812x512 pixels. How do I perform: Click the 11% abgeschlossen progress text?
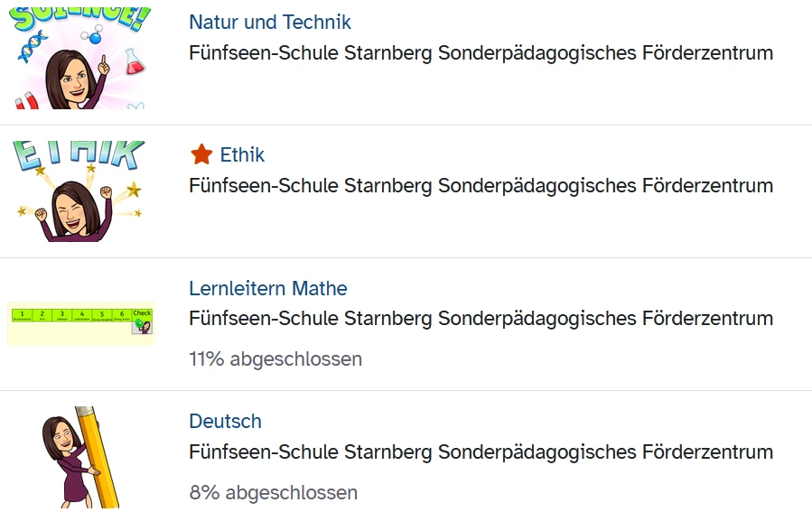click(275, 359)
